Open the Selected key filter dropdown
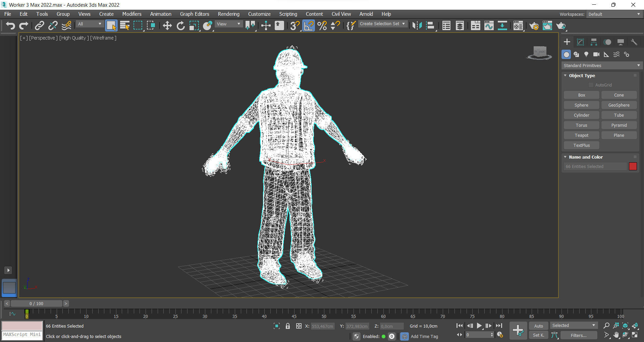The height and width of the screenshot is (342, 644). click(x=574, y=326)
